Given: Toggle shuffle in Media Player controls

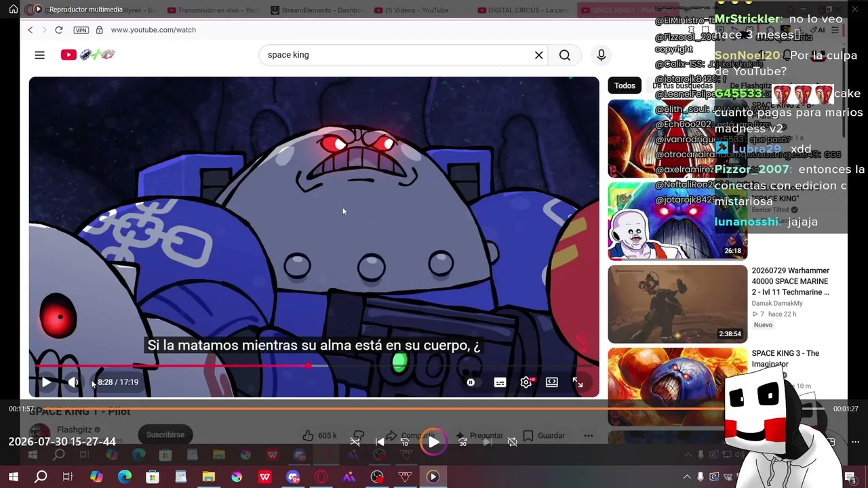Looking at the screenshot, I should (355, 442).
